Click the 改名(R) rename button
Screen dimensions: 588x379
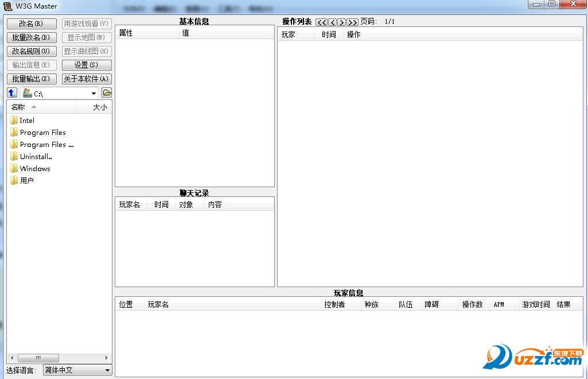tap(31, 24)
